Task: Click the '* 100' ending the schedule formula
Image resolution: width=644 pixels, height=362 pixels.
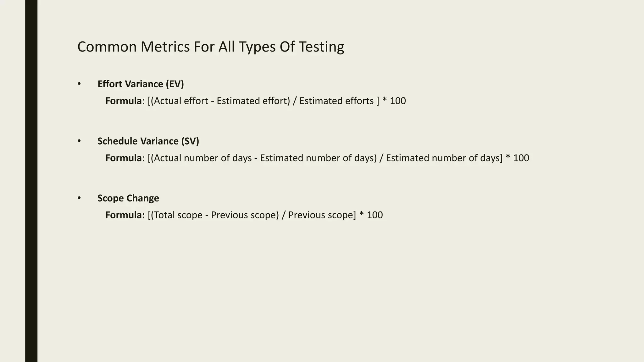Action: click(517, 158)
